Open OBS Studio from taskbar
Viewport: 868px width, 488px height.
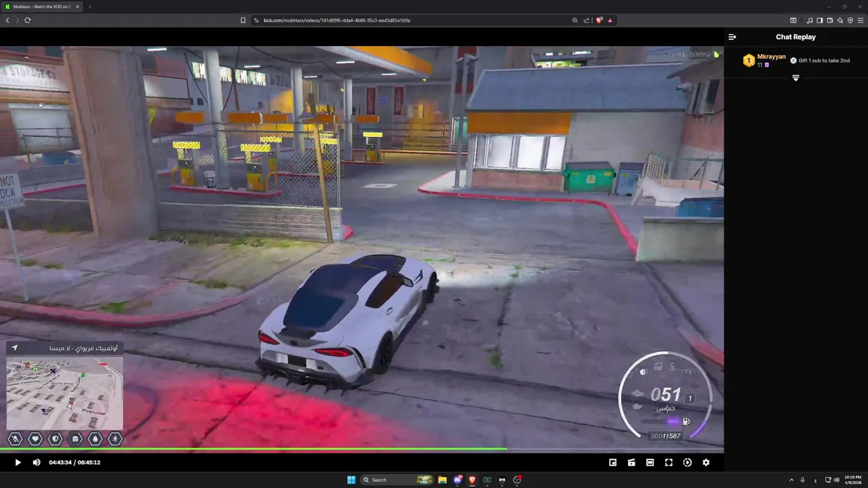coord(517,480)
